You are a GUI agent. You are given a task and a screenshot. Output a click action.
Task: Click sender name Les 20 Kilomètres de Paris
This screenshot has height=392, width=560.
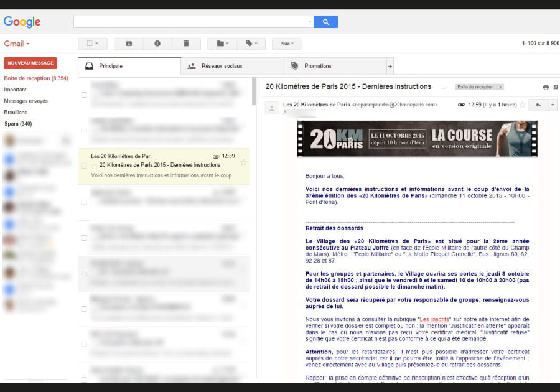pos(317,105)
